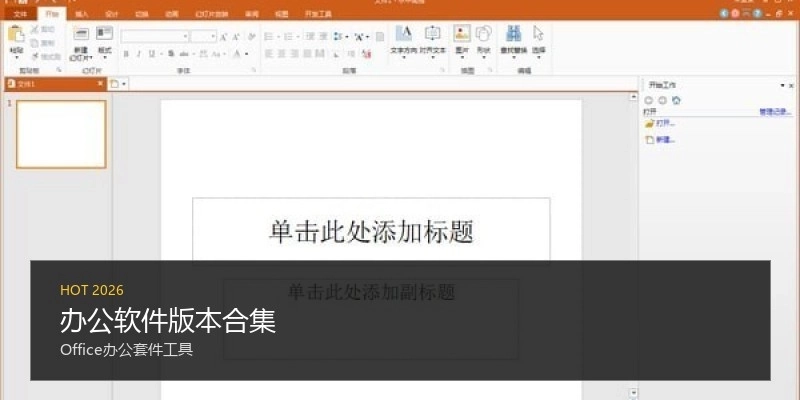Align paragraph text right
This screenshot has width=800, height=400.
point(294,54)
